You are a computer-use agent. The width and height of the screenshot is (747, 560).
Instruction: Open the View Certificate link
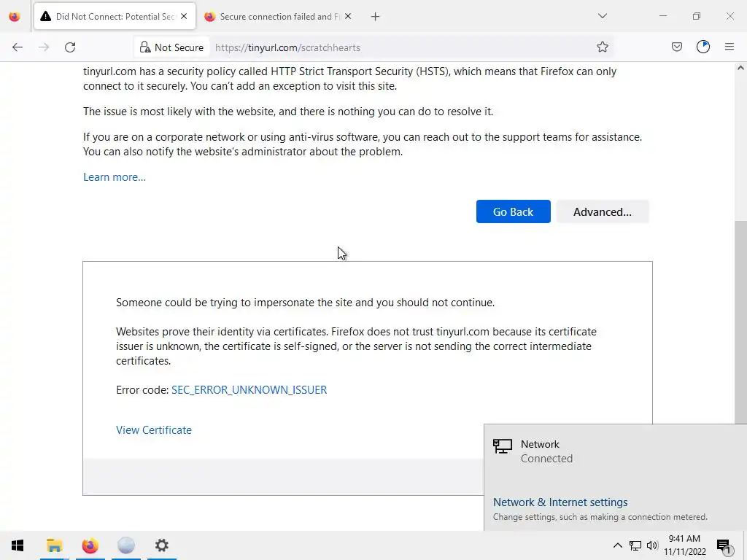pos(154,430)
